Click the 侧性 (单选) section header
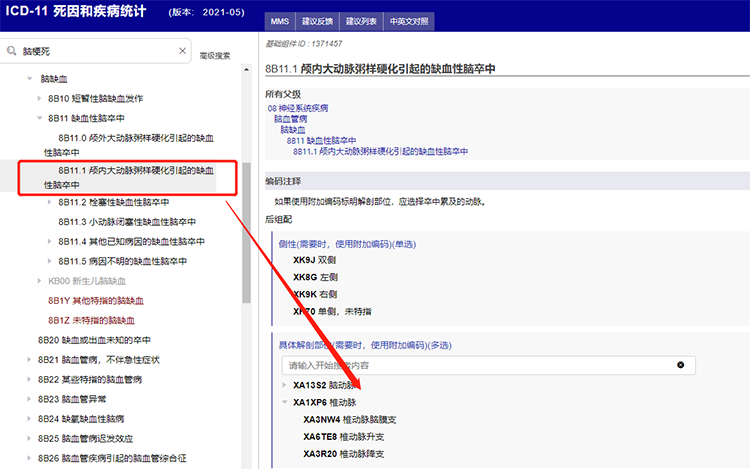The height and width of the screenshot is (469, 750). [x=347, y=244]
